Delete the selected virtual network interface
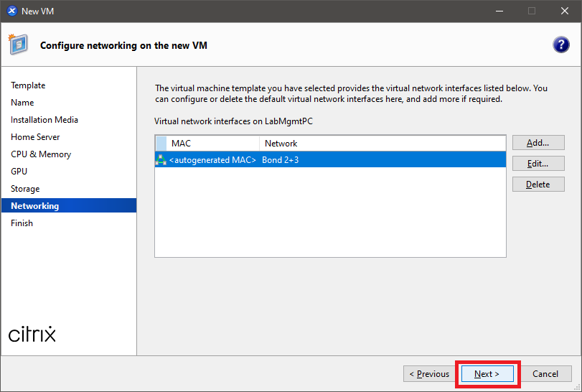Screen dimensions: 582x392 538,185
